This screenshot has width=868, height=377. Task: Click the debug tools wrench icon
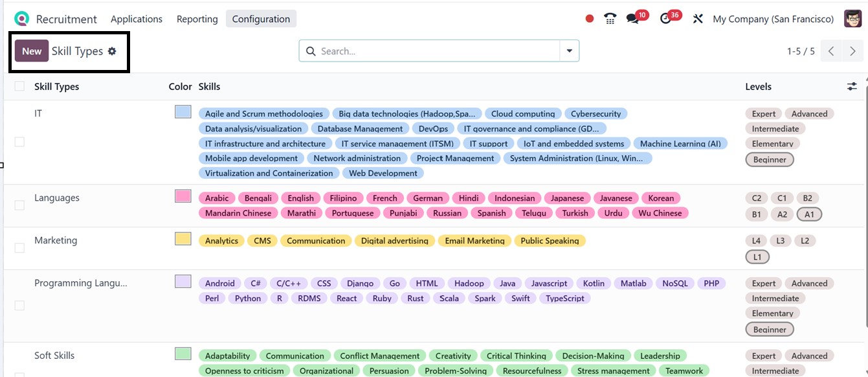point(698,19)
